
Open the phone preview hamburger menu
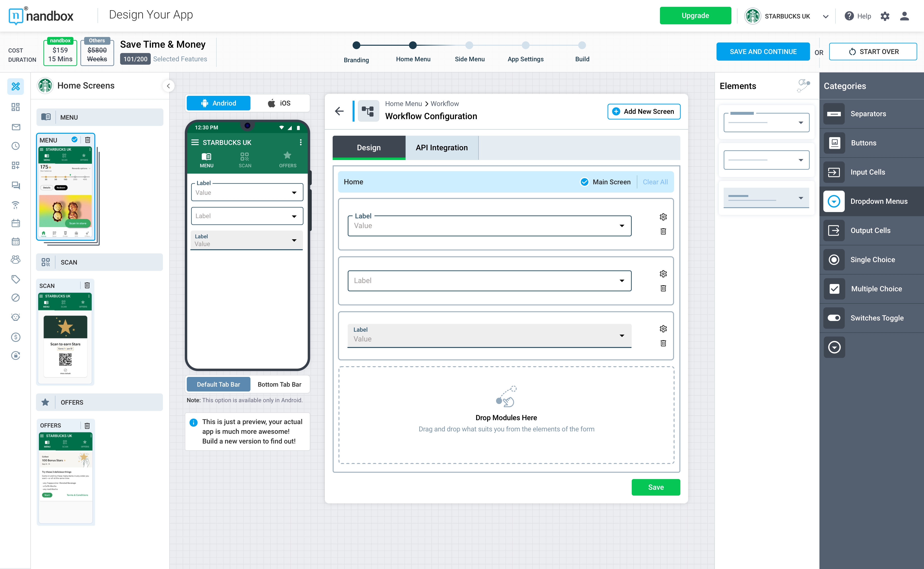[195, 142]
